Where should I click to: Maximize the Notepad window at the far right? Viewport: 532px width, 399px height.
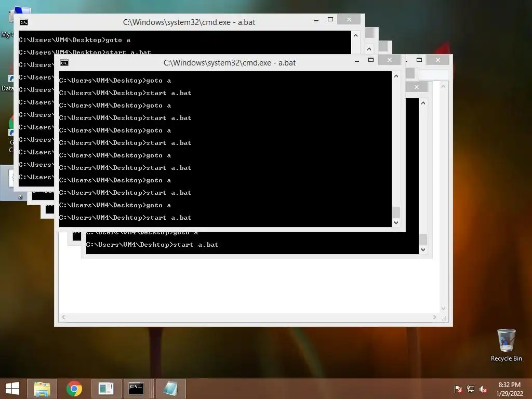(419, 60)
